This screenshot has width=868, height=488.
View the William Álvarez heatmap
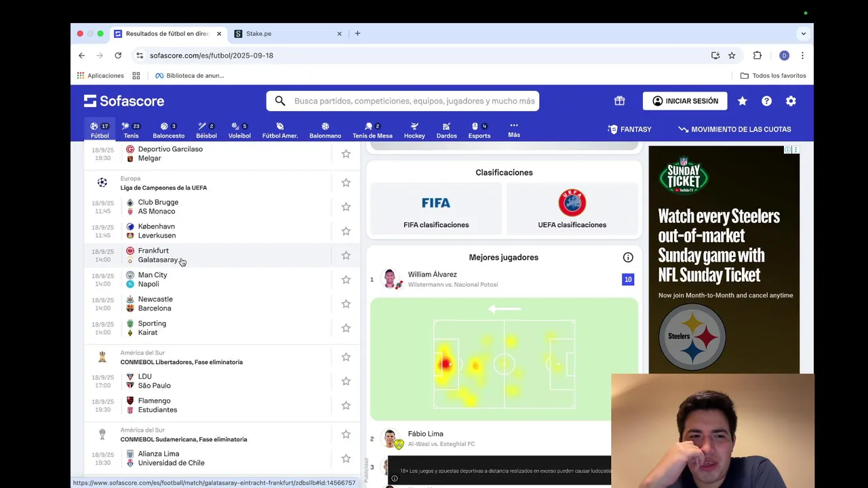click(x=504, y=359)
